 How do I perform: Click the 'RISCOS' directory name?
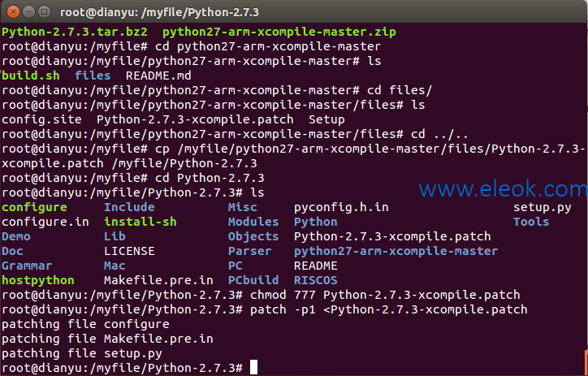coord(316,280)
